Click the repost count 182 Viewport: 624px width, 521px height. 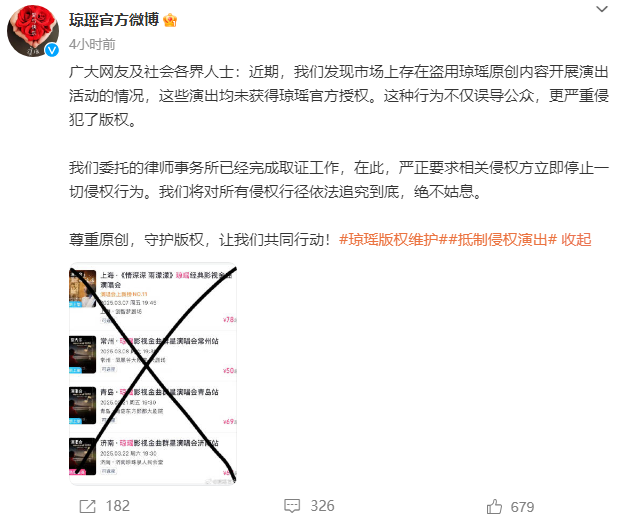[118, 506]
